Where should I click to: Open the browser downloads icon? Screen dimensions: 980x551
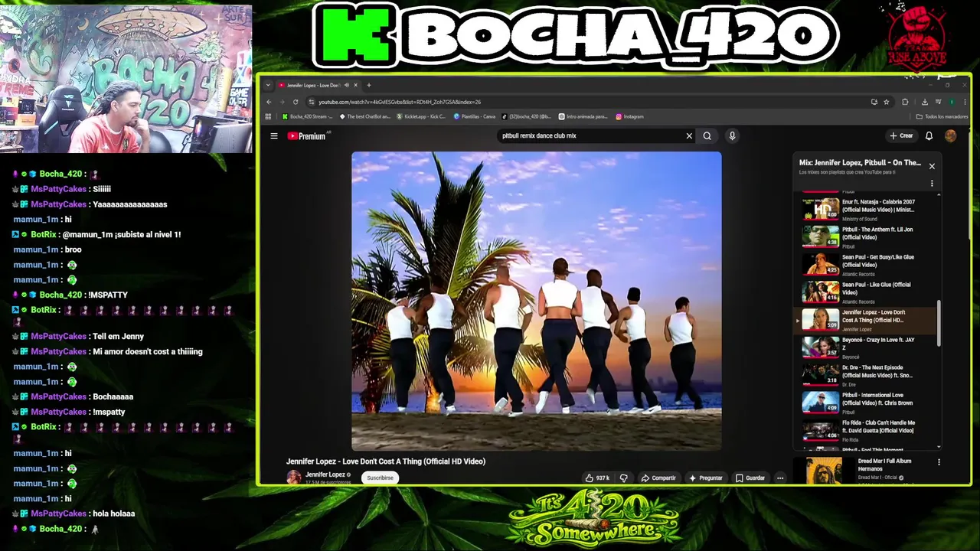924,102
